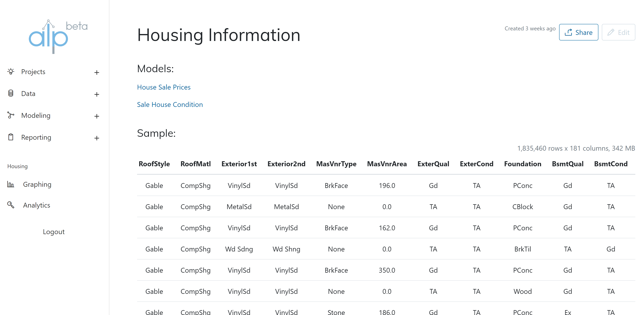Expand the Projects section with plus
This screenshot has width=644, height=315.
(97, 73)
